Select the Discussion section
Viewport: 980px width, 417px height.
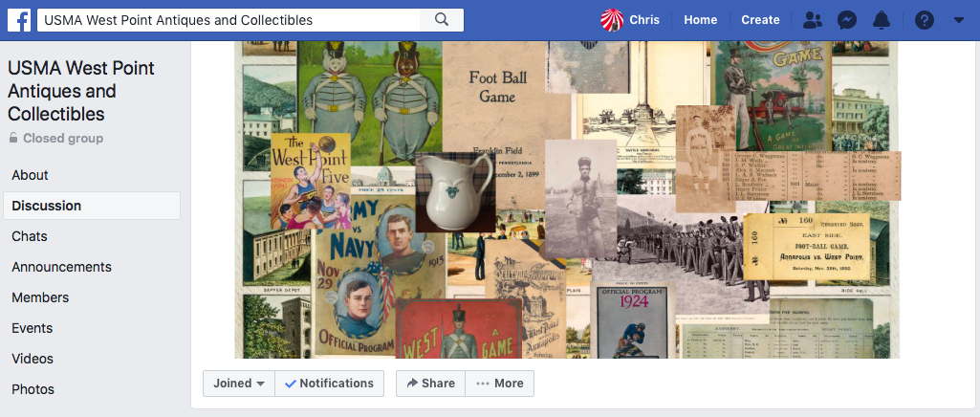(x=92, y=206)
